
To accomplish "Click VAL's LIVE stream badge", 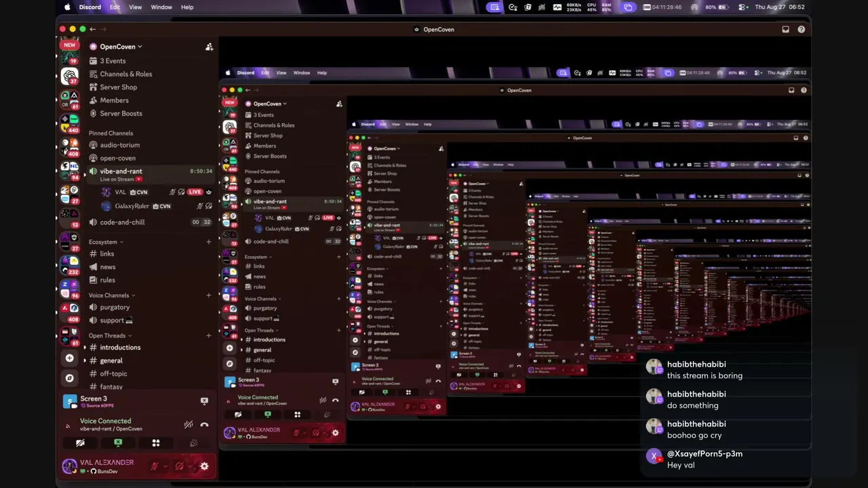I will click(195, 192).
